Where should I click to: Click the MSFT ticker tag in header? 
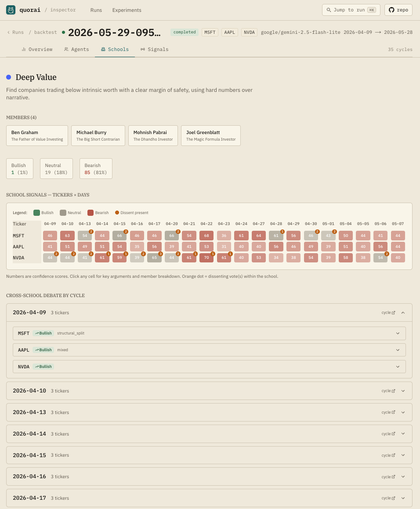pos(210,32)
